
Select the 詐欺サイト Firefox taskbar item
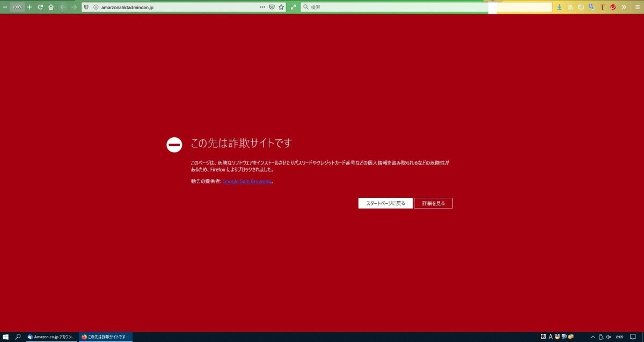(x=106, y=337)
